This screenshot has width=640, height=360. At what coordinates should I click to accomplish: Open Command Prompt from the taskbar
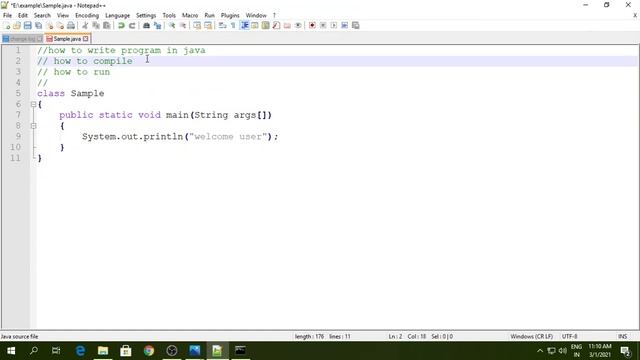tap(240, 351)
